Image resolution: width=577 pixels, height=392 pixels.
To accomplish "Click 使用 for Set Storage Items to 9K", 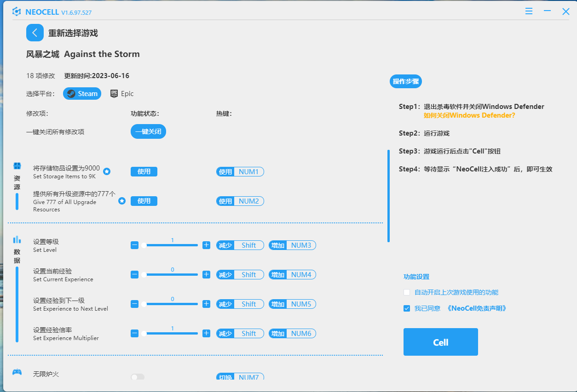I will tap(144, 171).
